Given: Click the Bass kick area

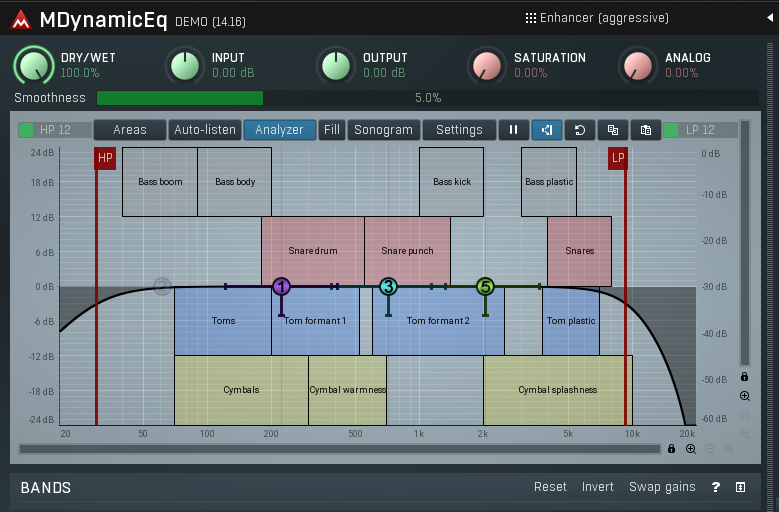Looking at the screenshot, I should (x=452, y=182).
